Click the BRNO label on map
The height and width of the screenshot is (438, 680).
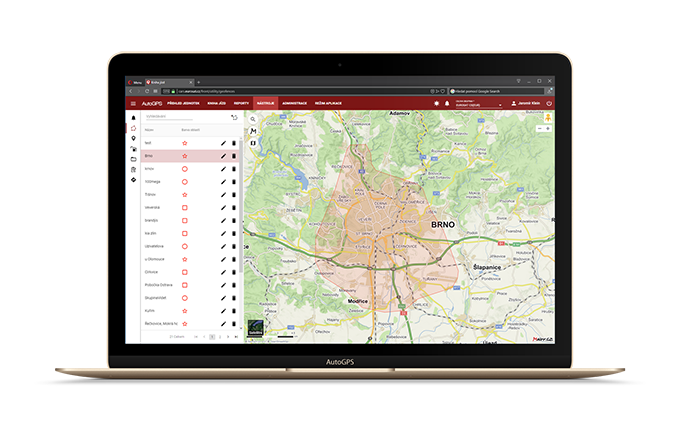(443, 225)
